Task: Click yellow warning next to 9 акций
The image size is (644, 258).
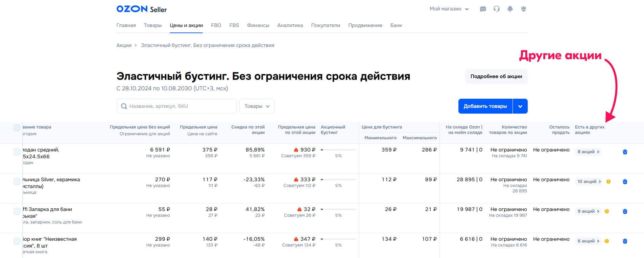Action: (x=607, y=211)
